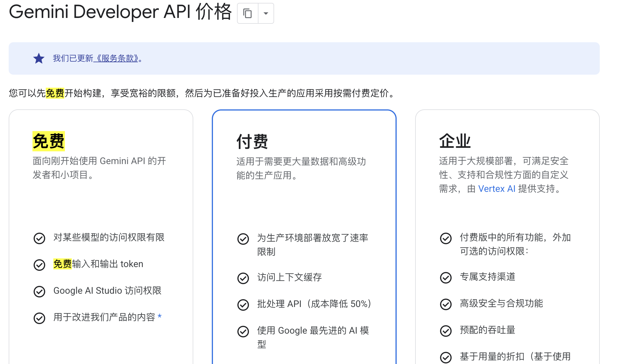Click checkmark icon beside 批处理 API
The image size is (627, 364).
click(243, 305)
